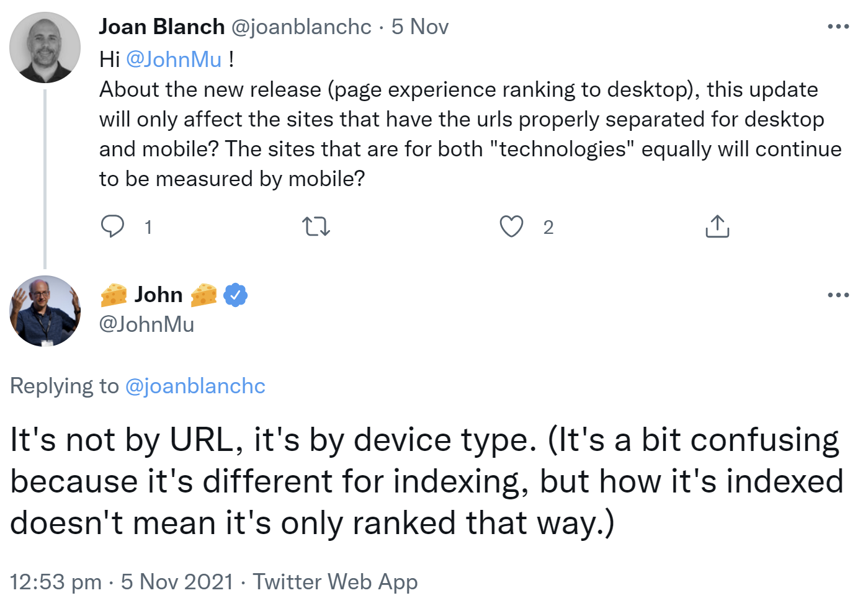Click the blue verified badge next to John

(236, 295)
